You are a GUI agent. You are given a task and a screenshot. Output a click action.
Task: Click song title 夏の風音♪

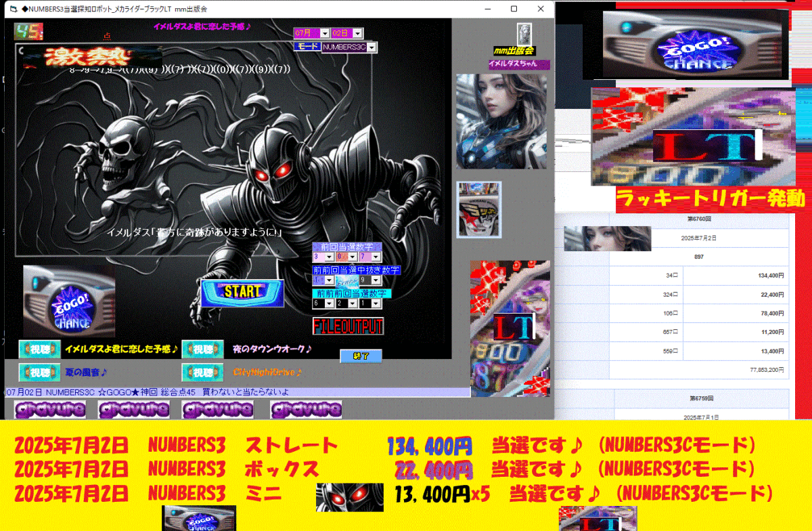coord(86,372)
